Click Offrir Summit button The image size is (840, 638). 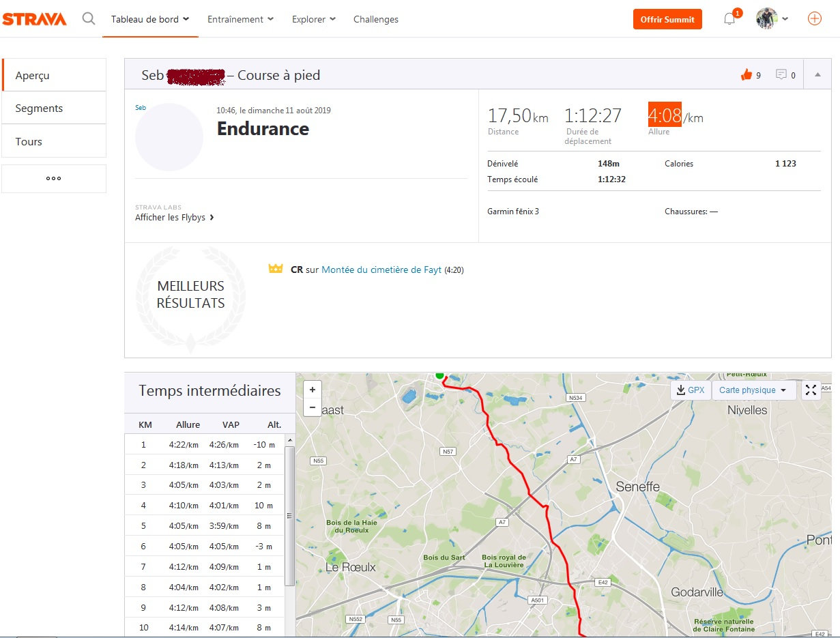pyautogui.click(x=667, y=19)
